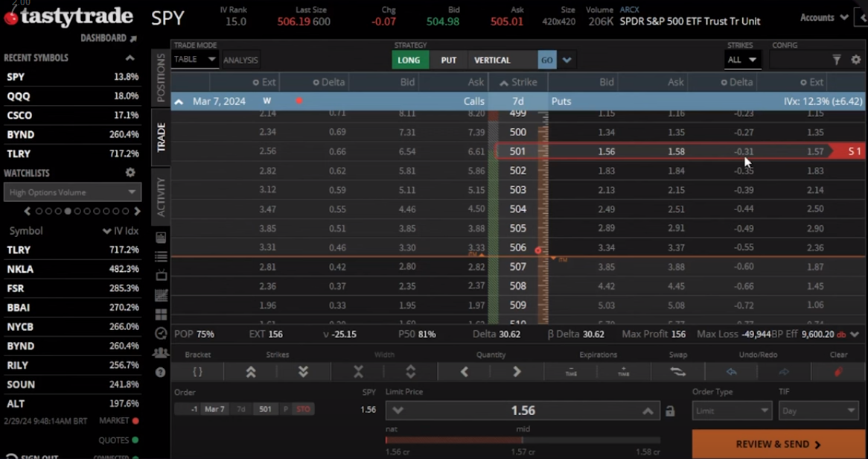Click the filter funnel icon in Config
868x459 pixels.
(837, 60)
